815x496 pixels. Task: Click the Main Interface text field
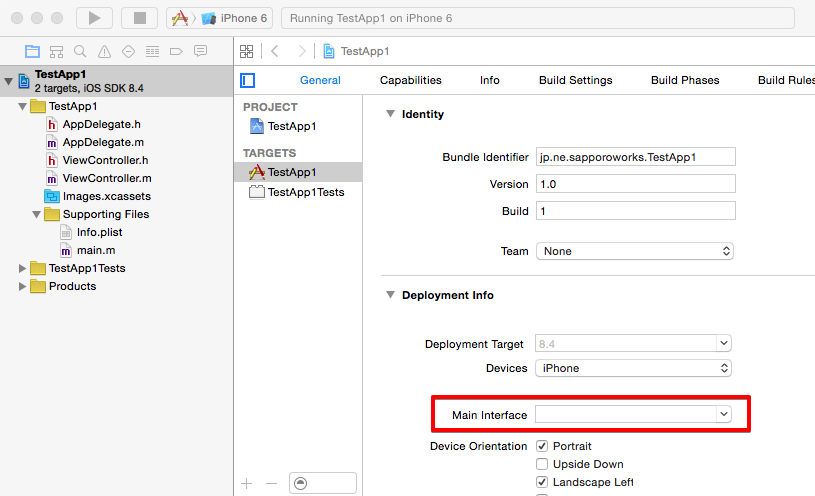pyautogui.click(x=626, y=414)
